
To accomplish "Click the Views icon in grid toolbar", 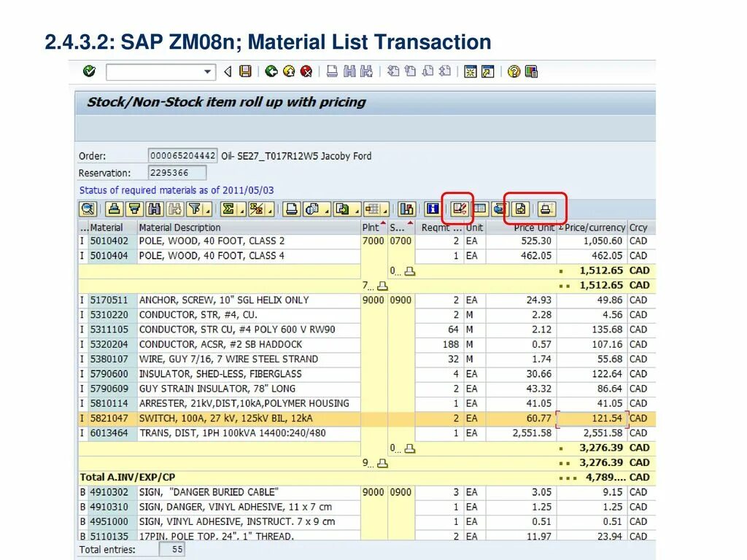I will [312, 209].
